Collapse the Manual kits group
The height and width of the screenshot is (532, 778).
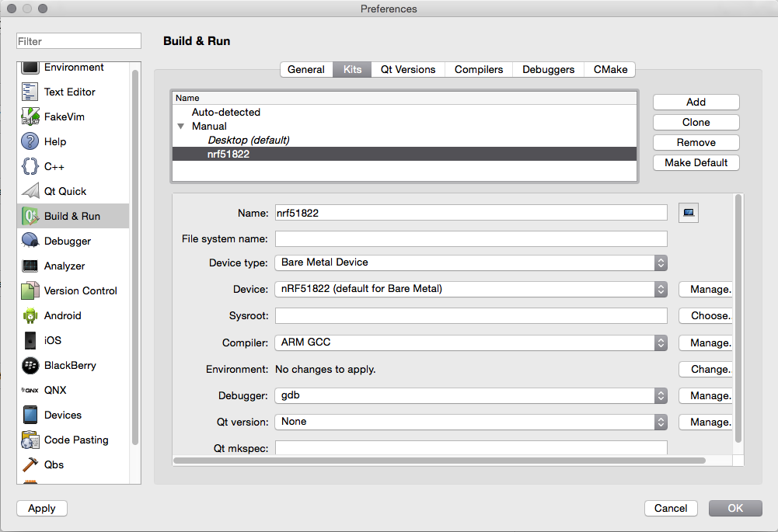(x=181, y=127)
